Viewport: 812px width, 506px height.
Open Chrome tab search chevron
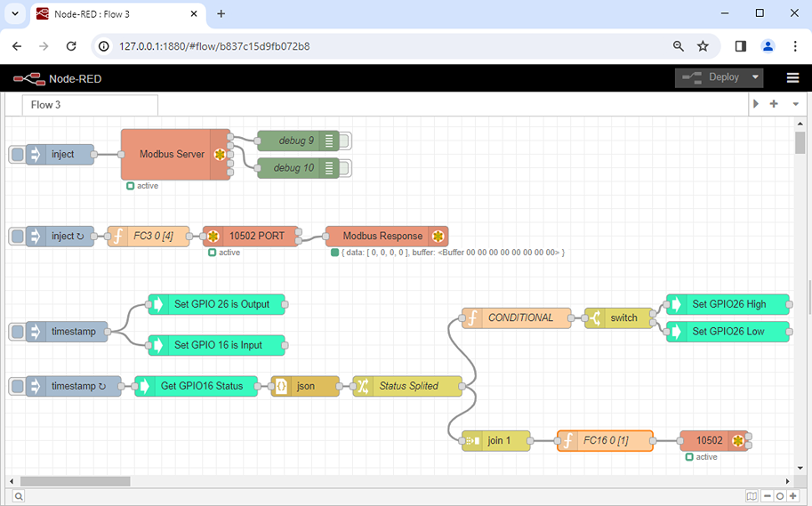[15, 13]
